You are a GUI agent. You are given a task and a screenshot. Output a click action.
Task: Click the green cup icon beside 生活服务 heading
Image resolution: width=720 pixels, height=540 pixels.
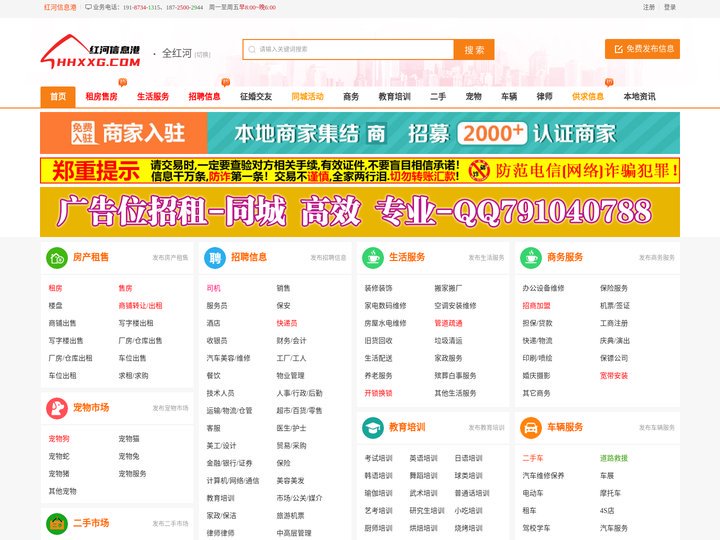[x=373, y=258]
